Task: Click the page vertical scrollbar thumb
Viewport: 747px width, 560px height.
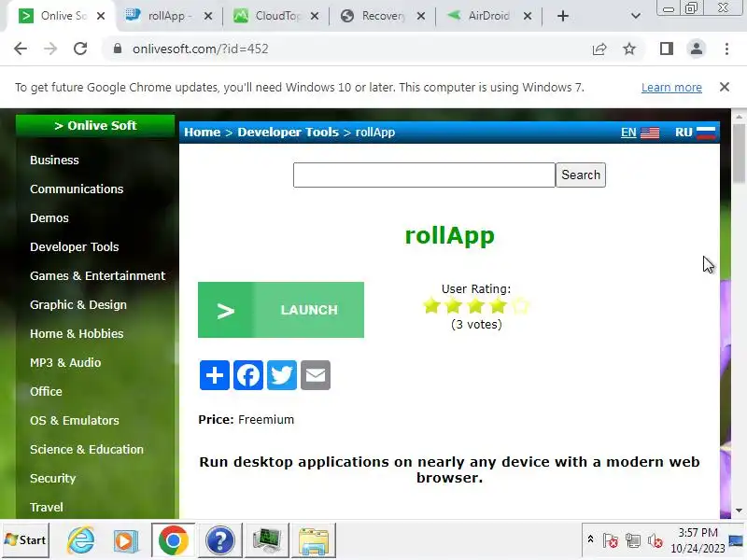Action: [x=739, y=153]
